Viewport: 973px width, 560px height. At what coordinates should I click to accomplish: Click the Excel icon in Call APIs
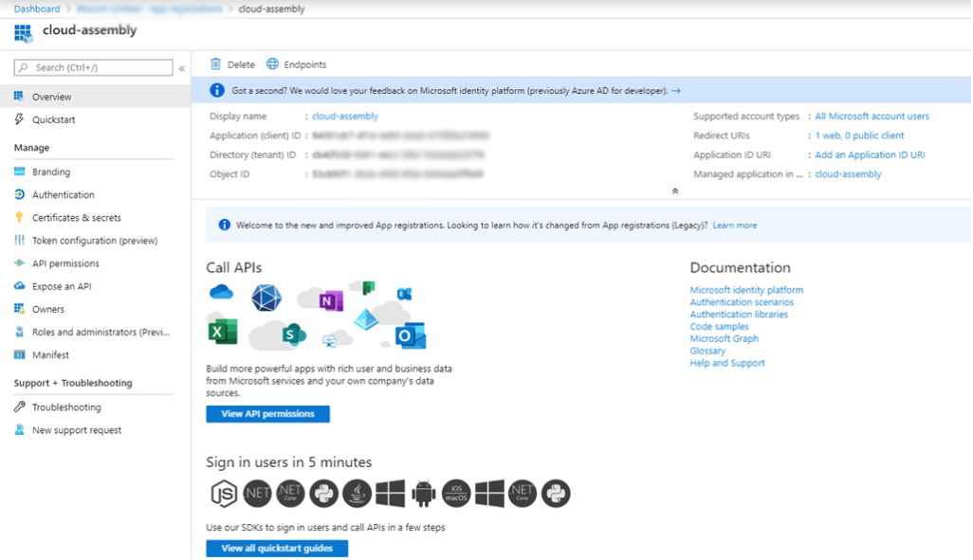(222, 331)
